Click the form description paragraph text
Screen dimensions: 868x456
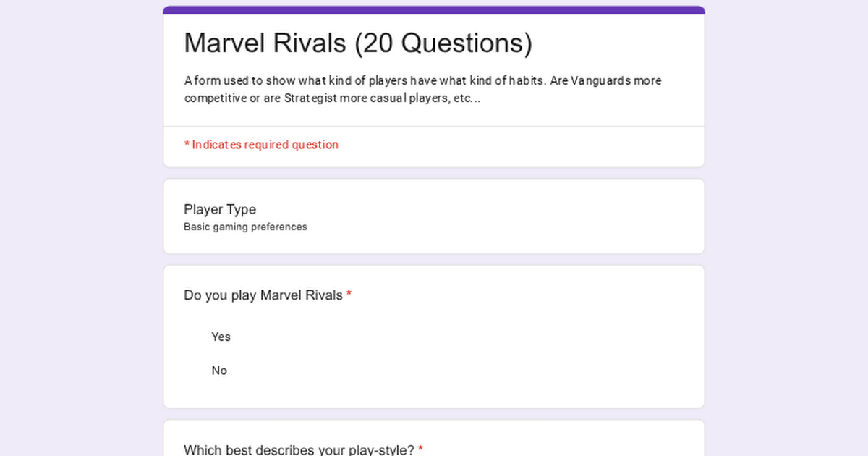click(x=422, y=89)
